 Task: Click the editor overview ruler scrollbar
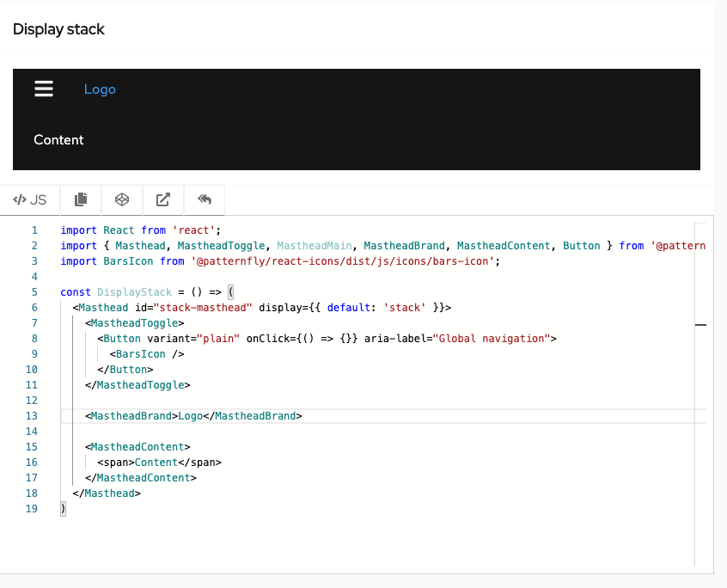[700, 395]
